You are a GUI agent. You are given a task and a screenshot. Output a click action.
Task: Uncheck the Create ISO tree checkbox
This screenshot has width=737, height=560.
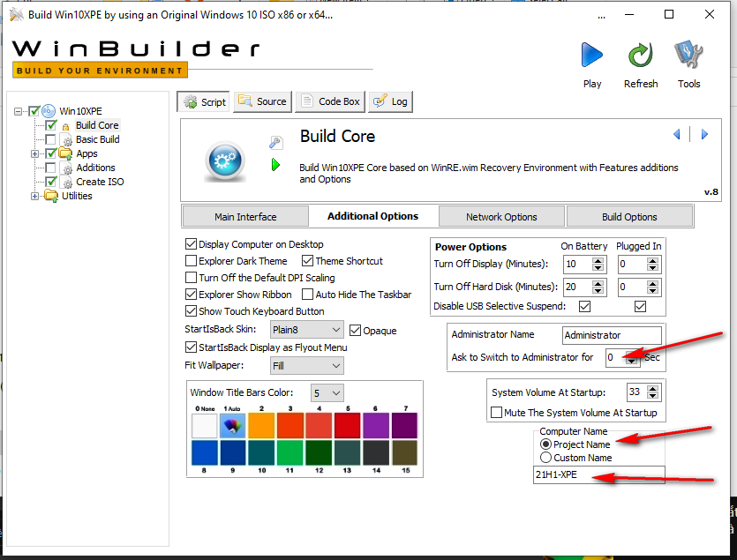click(x=51, y=182)
